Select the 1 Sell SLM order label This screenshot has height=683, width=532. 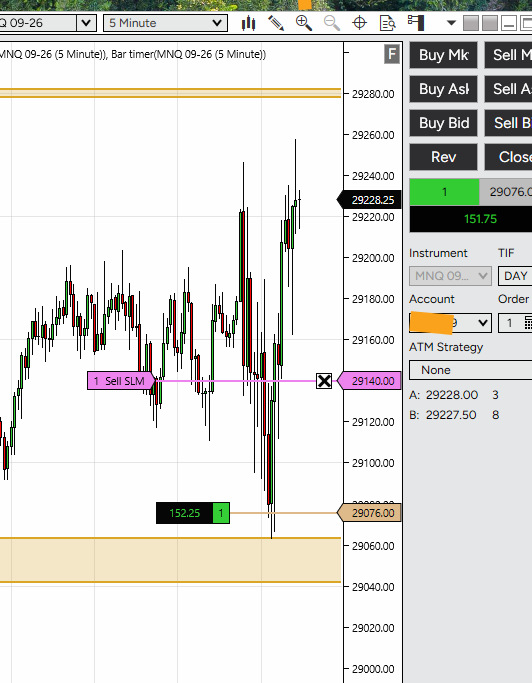[120, 381]
